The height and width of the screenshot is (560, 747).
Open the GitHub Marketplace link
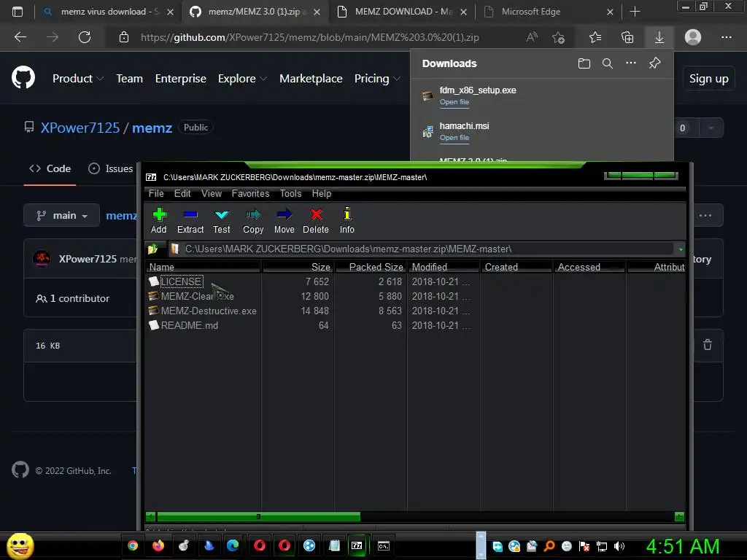pyautogui.click(x=311, y=79)
